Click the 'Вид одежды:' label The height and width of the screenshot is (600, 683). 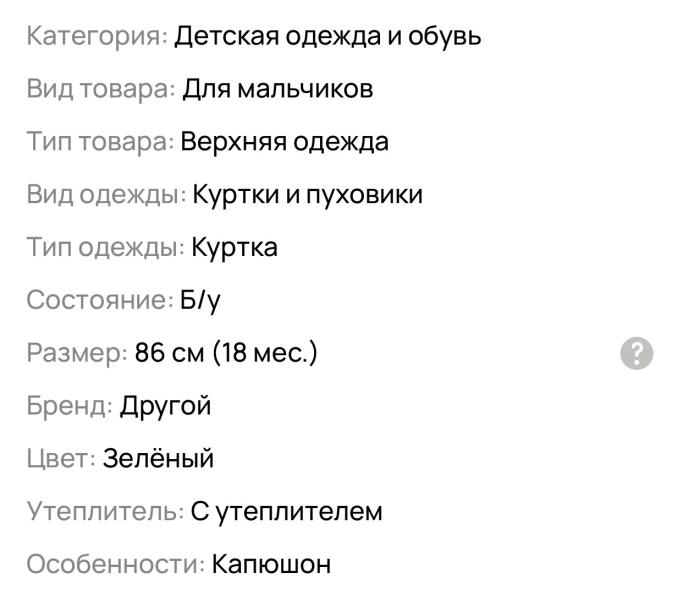[106, 194]
